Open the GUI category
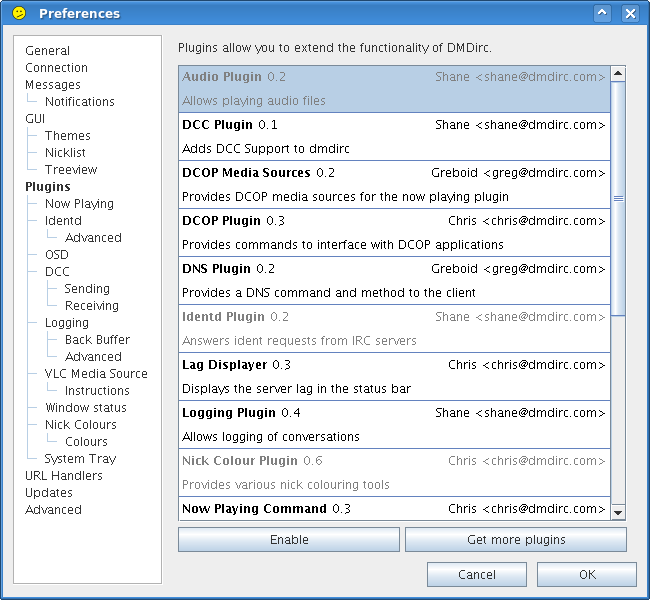Viewport: 650px width, 600px height. [35, 119]
